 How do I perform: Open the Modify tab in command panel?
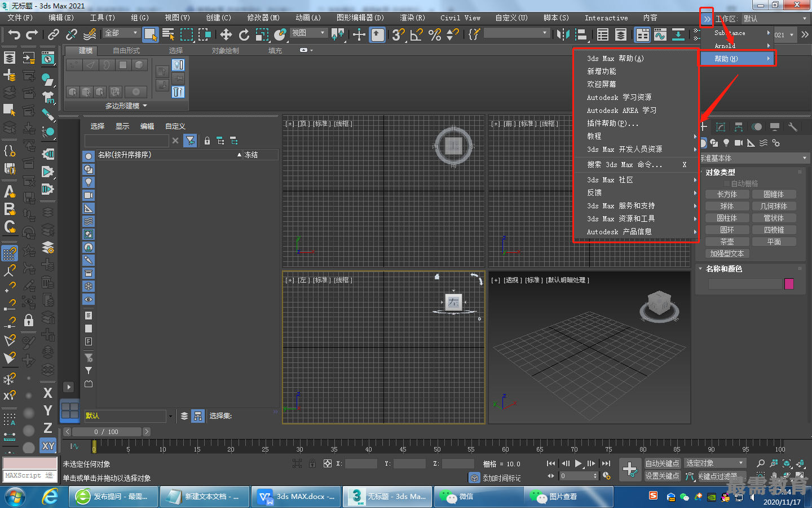pos(721,127)
